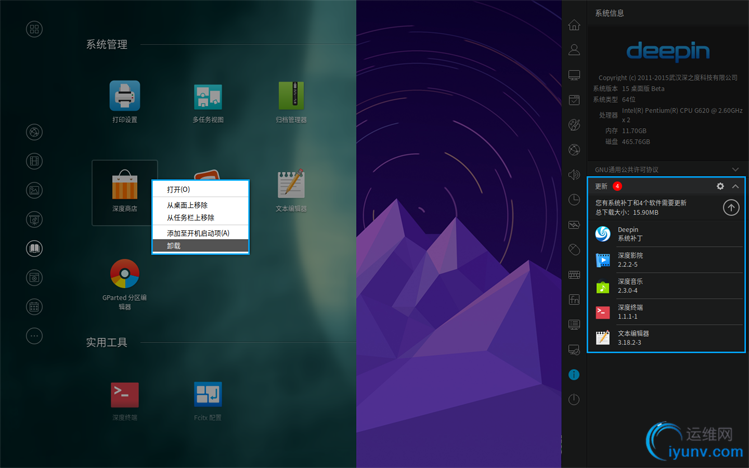The height and width of the screenshot is (468, 749).
Task: Select 添加至开机启动项(A) menu item
Action: coord(201,233)
